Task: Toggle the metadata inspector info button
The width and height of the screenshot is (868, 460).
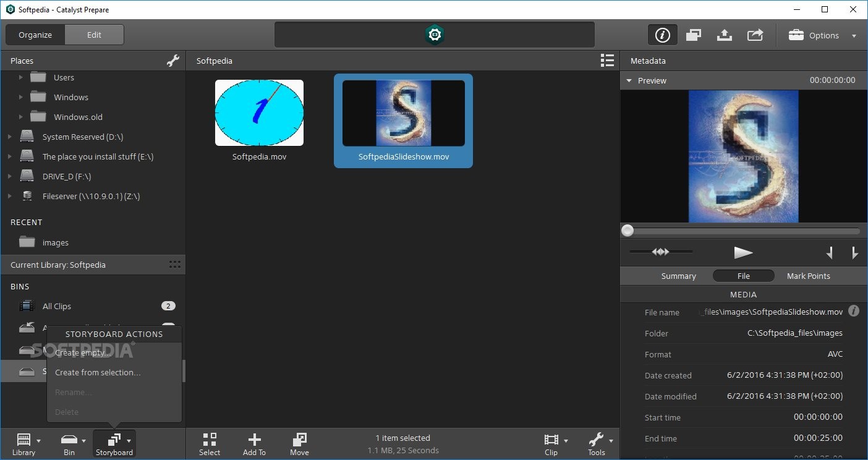Action: [662, 35]
